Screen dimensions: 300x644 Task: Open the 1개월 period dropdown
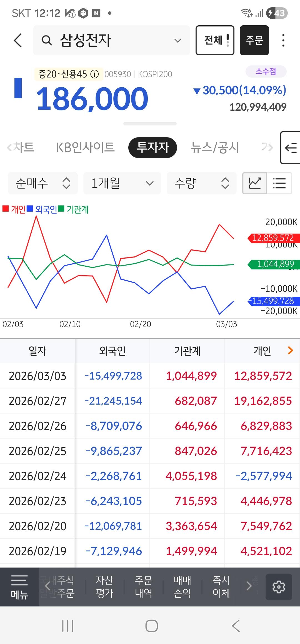point(122,183)
